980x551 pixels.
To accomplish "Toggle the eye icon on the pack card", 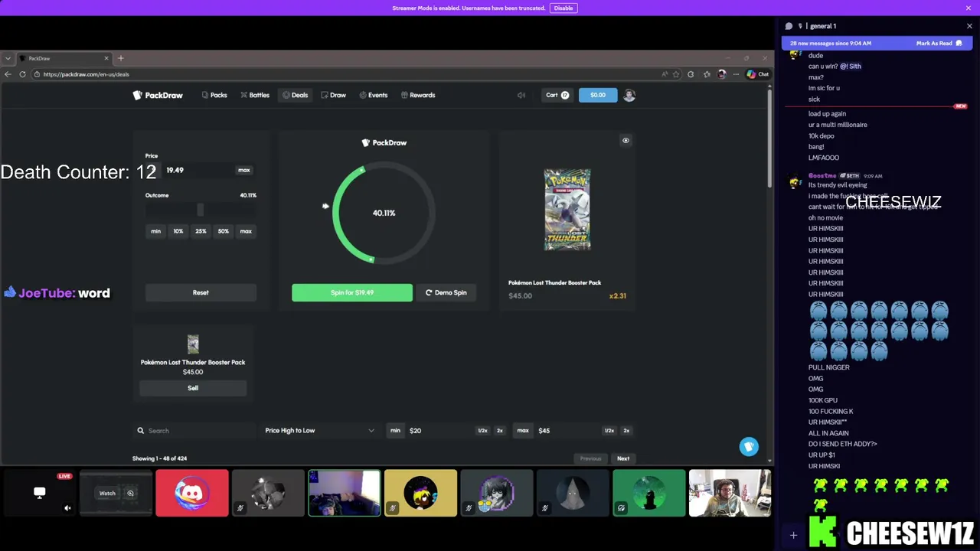I will pos(626,141).
